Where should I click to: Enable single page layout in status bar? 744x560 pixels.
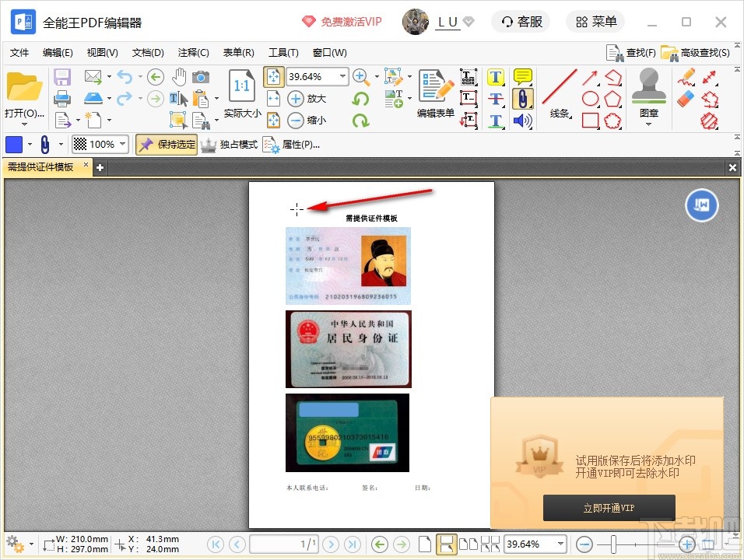[x=425, y=544]
